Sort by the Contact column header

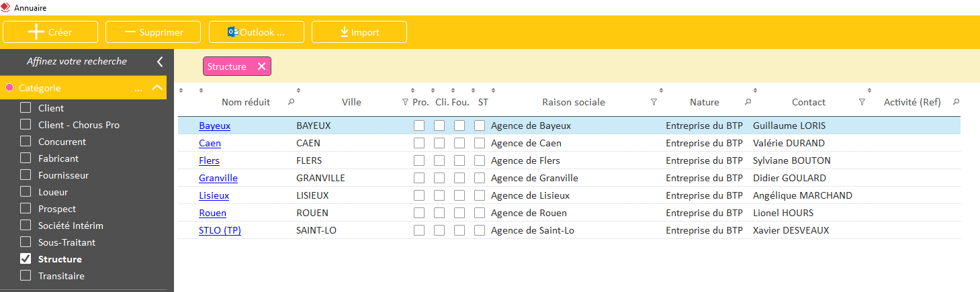[x=808, y=102]
